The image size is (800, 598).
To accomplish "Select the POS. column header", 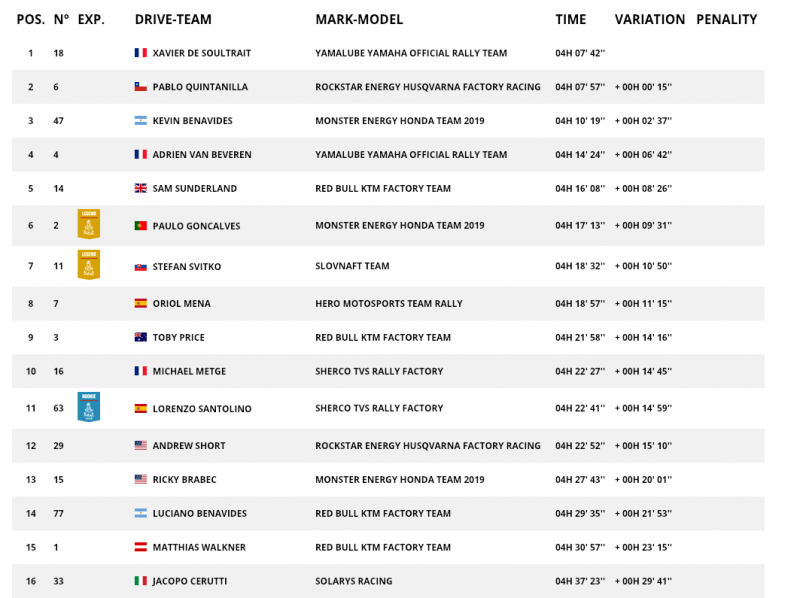I will (31, 19).
